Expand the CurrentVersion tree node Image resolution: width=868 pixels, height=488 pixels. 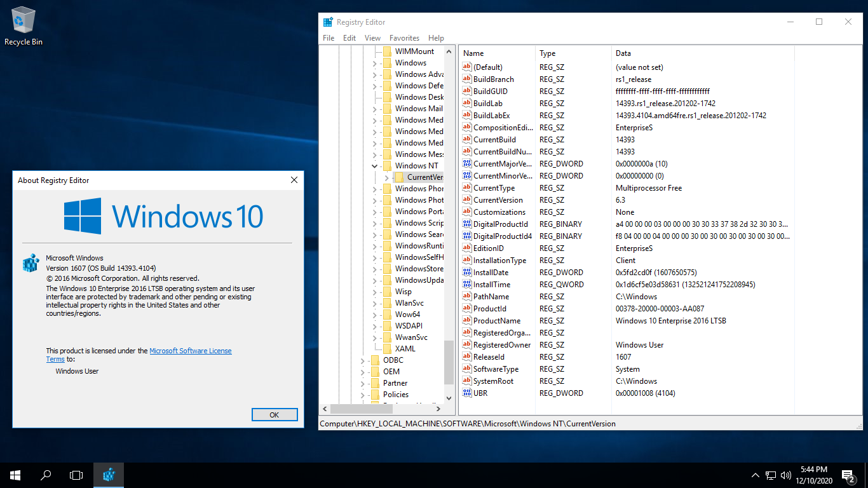[x=386, y=177]
